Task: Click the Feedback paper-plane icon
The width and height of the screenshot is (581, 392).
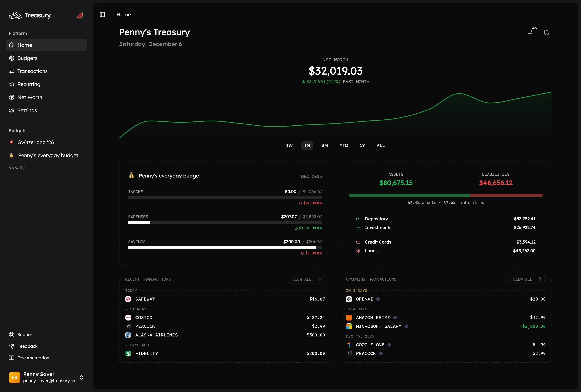Action: click(x=12, y=346)
